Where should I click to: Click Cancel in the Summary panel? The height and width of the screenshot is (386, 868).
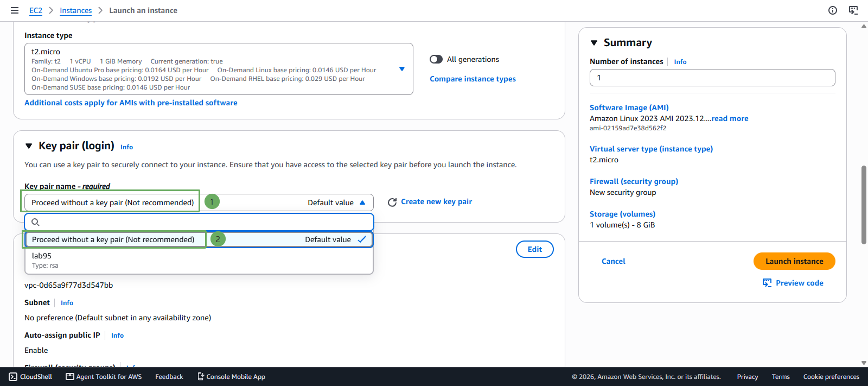614,261
